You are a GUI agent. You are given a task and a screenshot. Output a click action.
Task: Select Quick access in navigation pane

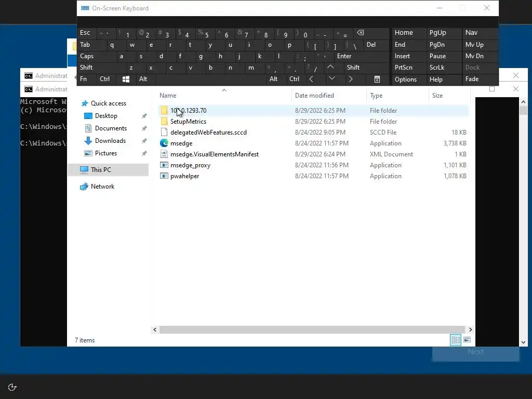pyautogui.click(x=108, y=103)
